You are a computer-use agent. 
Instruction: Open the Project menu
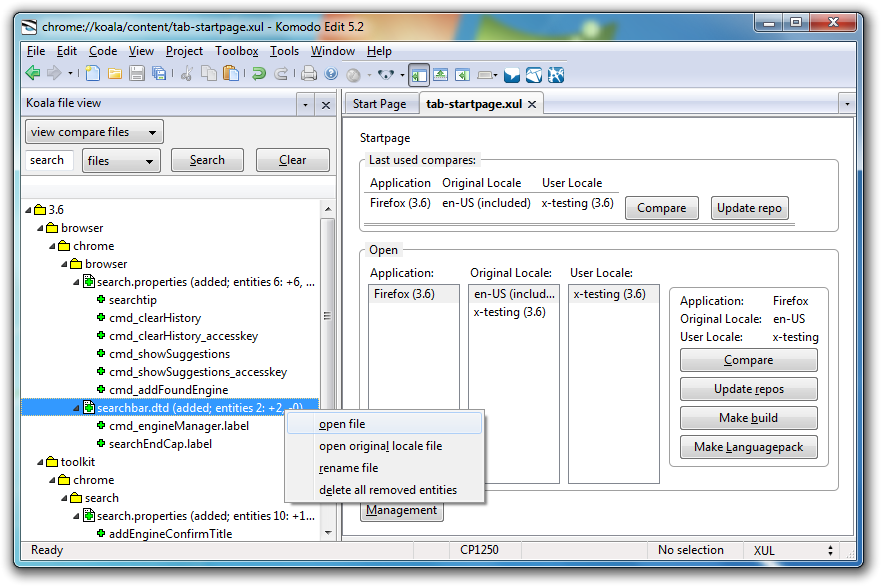(x=184, y=51)
